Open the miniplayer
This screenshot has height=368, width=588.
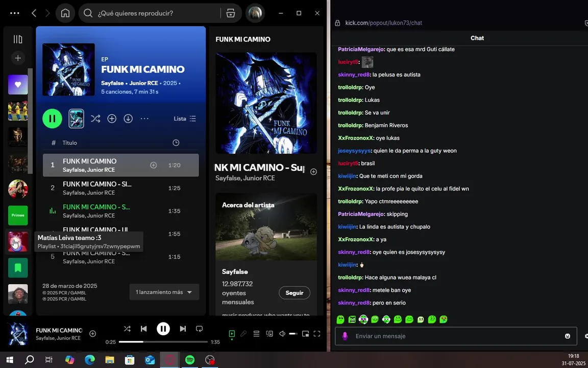(306, 333)
